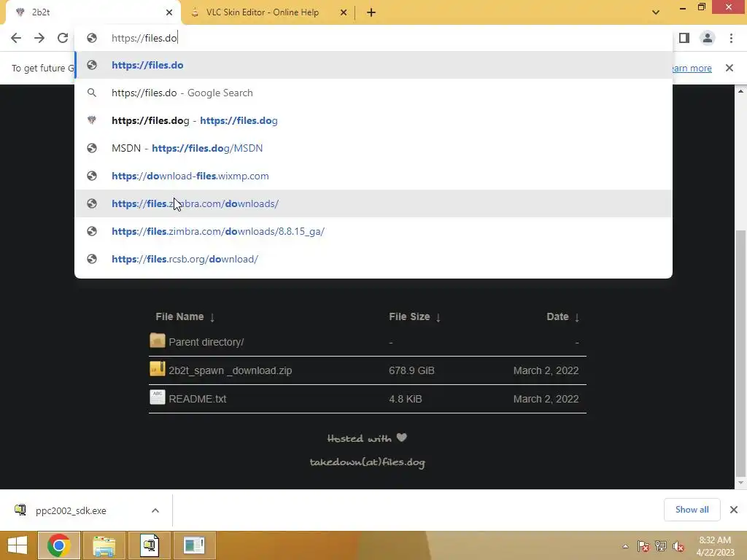Click the Parent directory folder icon
Viewport: 747px width, 560px height.
pos(158,341)
